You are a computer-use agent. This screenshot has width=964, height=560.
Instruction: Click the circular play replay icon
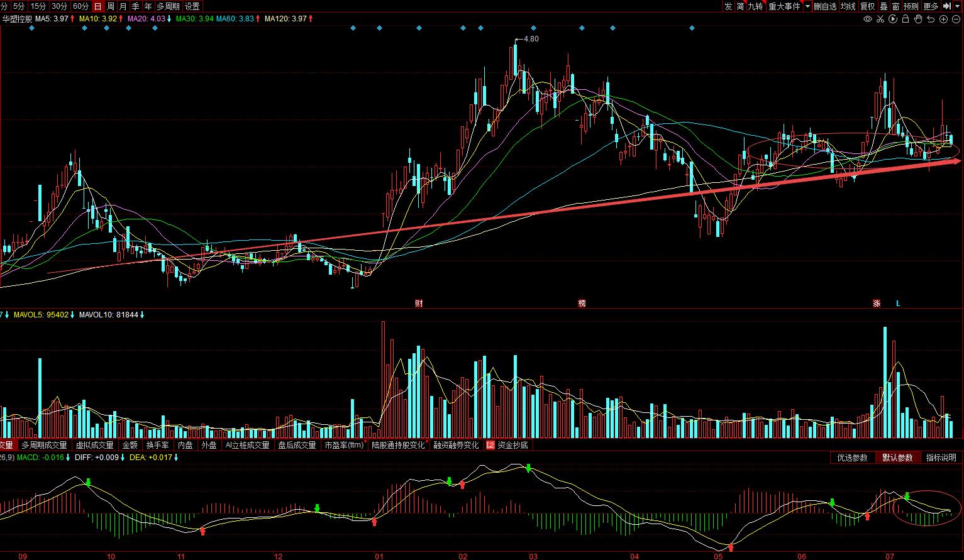click(893, 19)
